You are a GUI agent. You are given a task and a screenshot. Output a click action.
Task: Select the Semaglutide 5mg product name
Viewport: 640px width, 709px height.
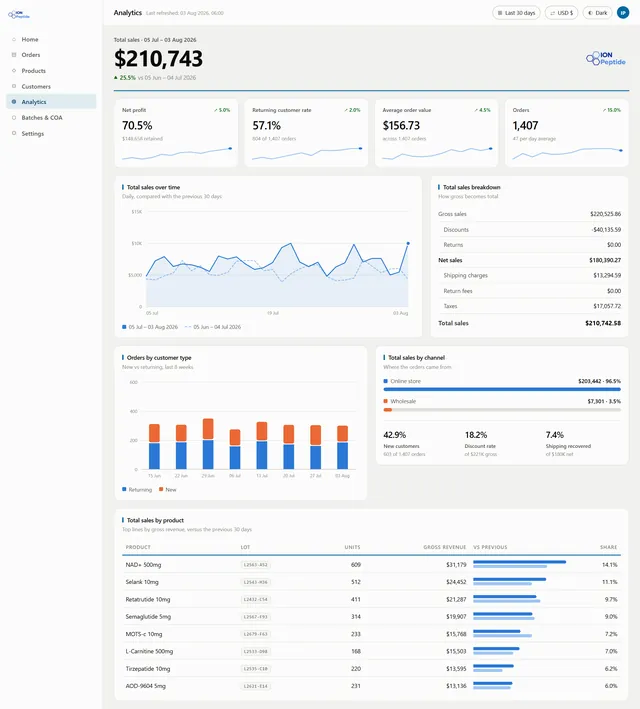point(148,617)
